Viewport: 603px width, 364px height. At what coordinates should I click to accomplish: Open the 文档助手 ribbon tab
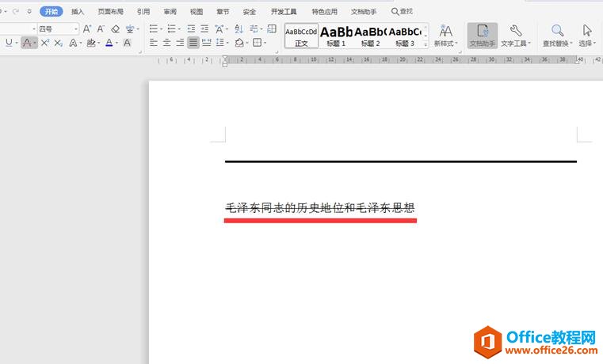pyautogui.click(x=364, y=12)
